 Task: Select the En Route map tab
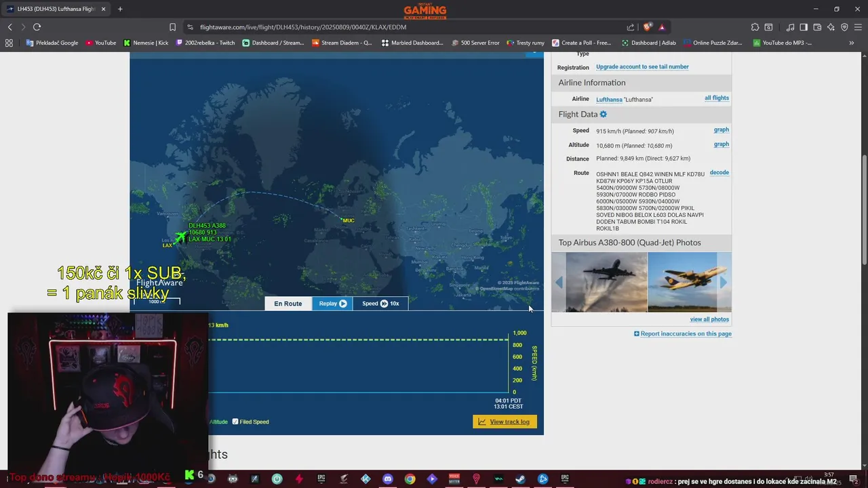288,304
